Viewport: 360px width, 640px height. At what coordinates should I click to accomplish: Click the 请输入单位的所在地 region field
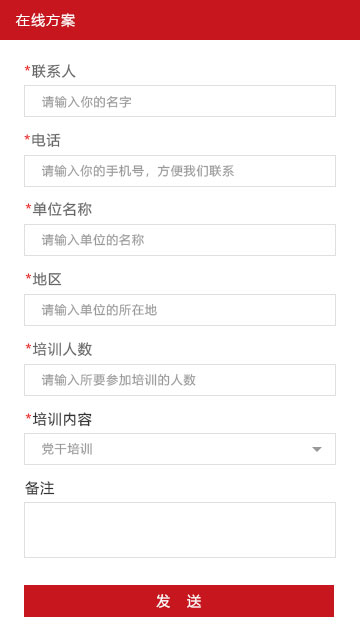(x=180, y=310)
